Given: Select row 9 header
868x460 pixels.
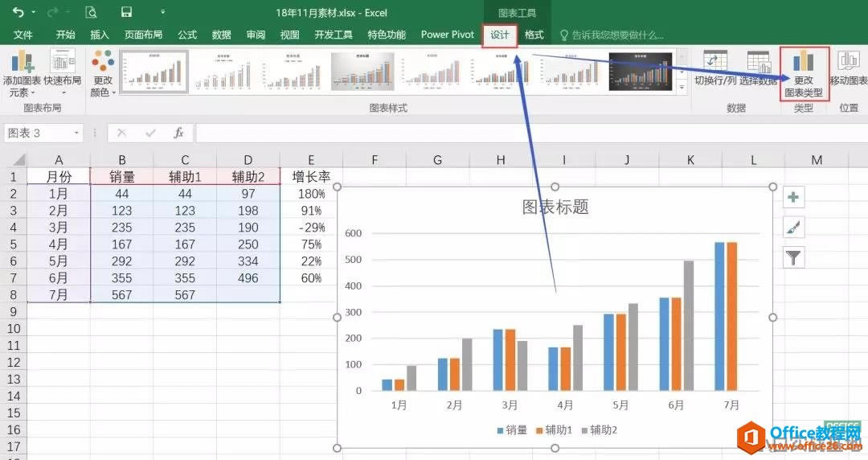Looking at the screenshot, I should 14,312.
